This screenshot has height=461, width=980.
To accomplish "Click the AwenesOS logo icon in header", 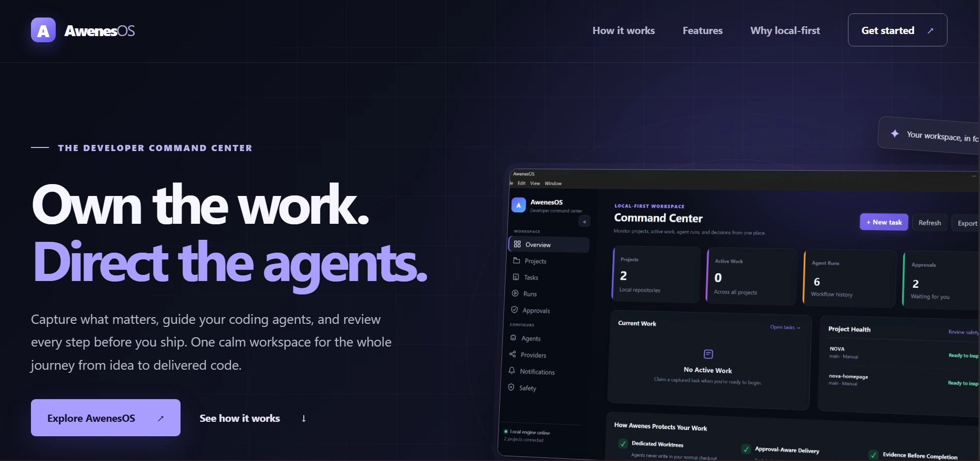I will click(43, 30).
